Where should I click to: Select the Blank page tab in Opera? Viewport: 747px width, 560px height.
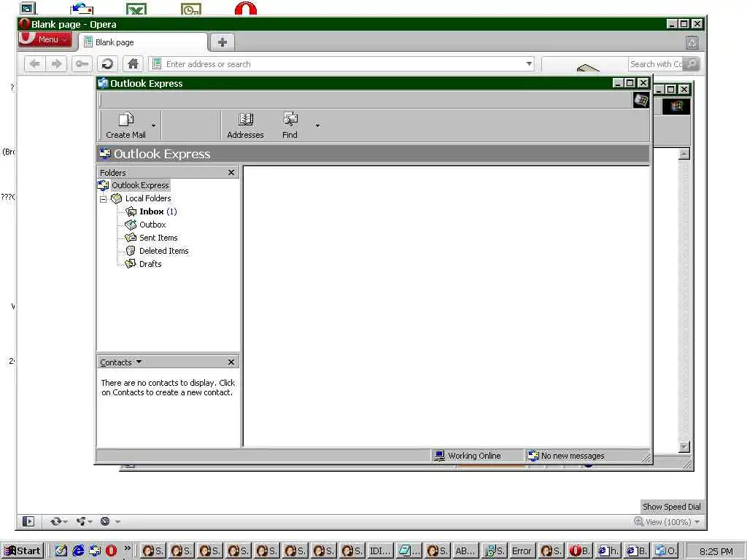click(143, 42)
